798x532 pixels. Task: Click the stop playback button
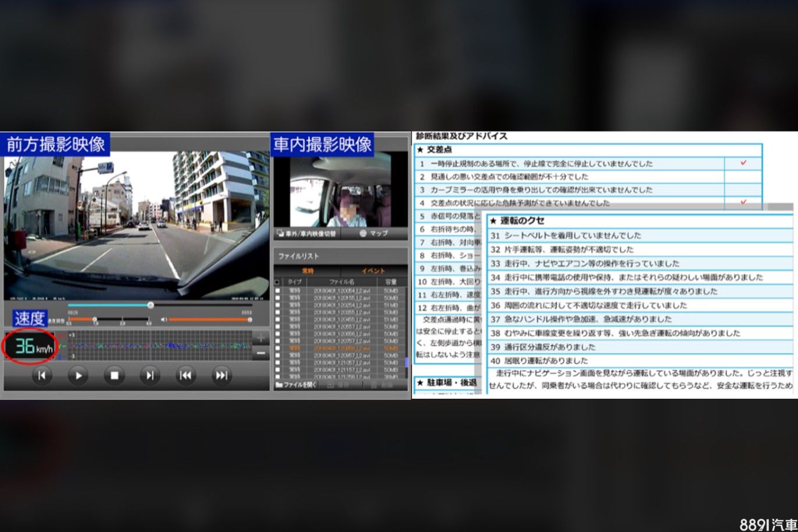coord(114,375)
